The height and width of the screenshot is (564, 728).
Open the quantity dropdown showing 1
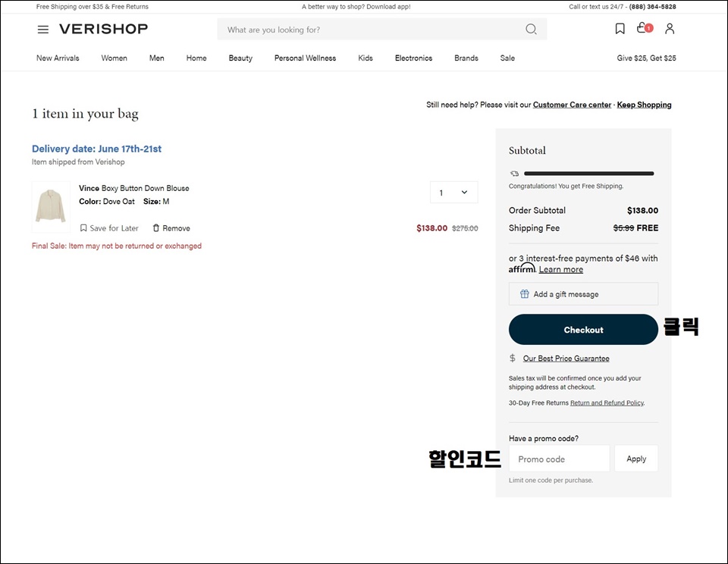point(453,193)
